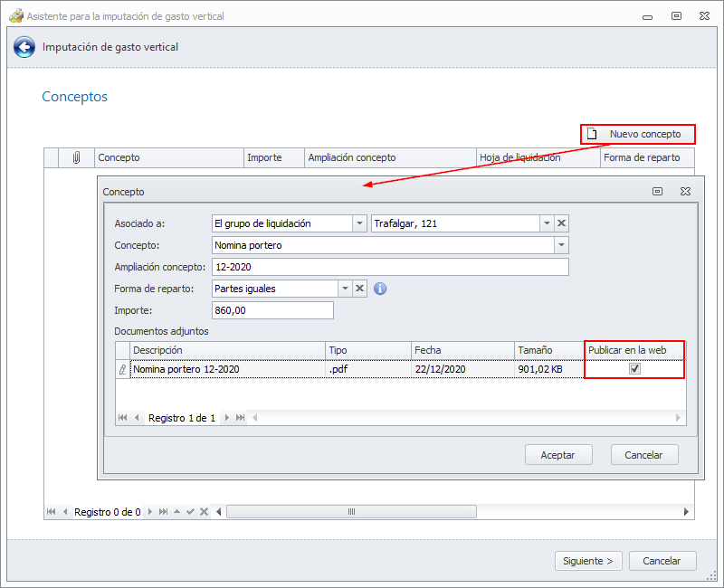Open the 'Nomina portero' concept dropdown

(x=561, y=245)
